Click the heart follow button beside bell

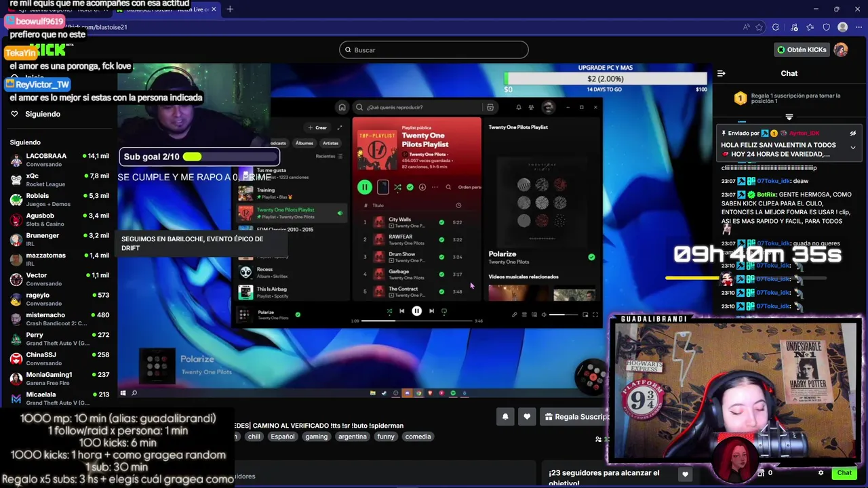click(527, 417)
